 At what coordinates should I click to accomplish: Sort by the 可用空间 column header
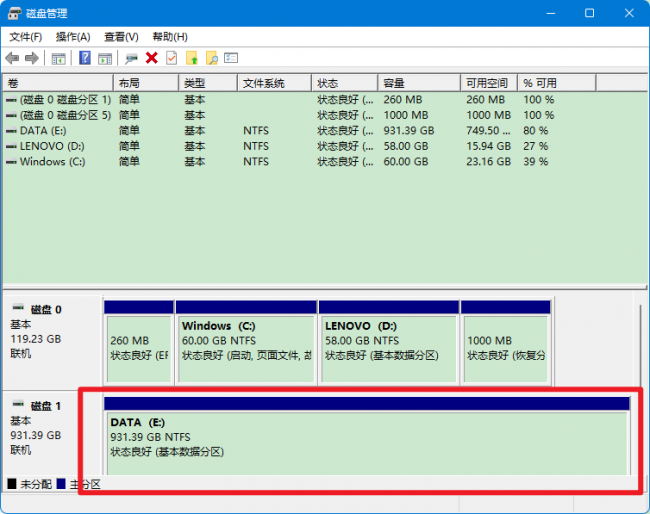tap(489, 83)
